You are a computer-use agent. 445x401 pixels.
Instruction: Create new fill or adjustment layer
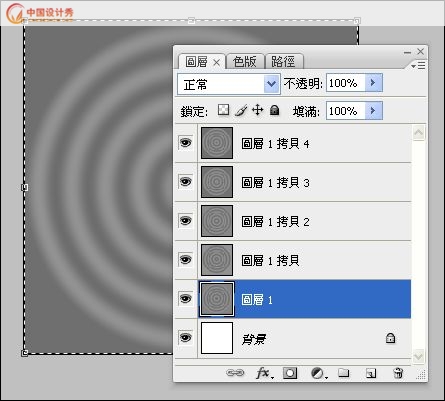(x=319, y=373)
